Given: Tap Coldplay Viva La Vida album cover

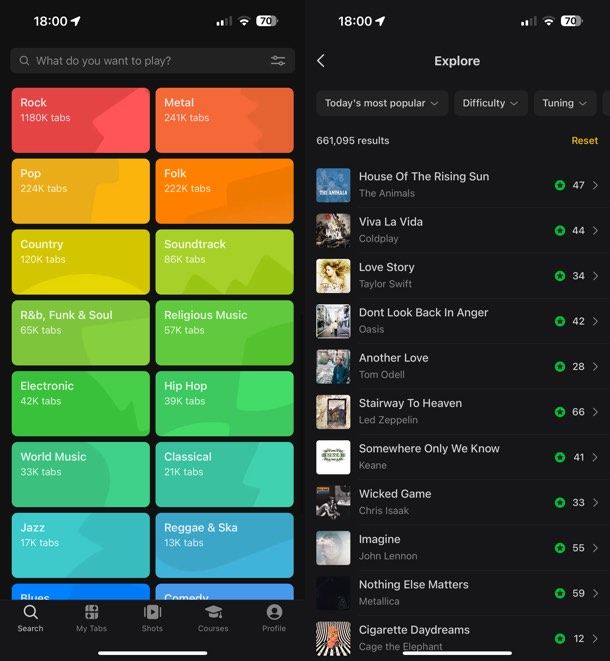Looking at the screenshot, I should pos(333,231).
